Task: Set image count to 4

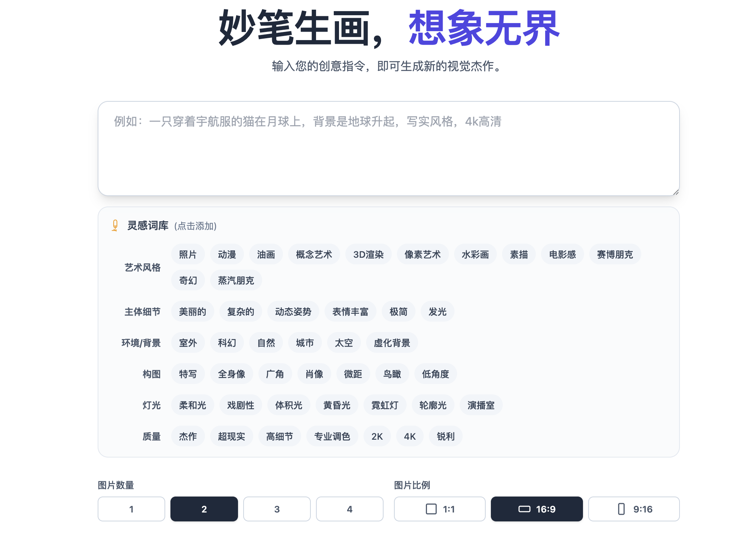Action: click(x=349, y=509)
